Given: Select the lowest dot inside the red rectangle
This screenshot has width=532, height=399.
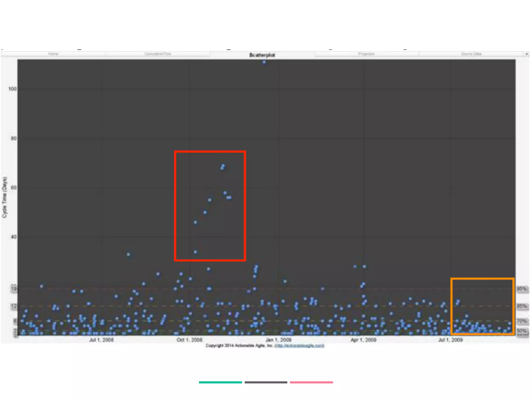Looking at the screenshot, I should pyautogui.click(x=195, y=252).
